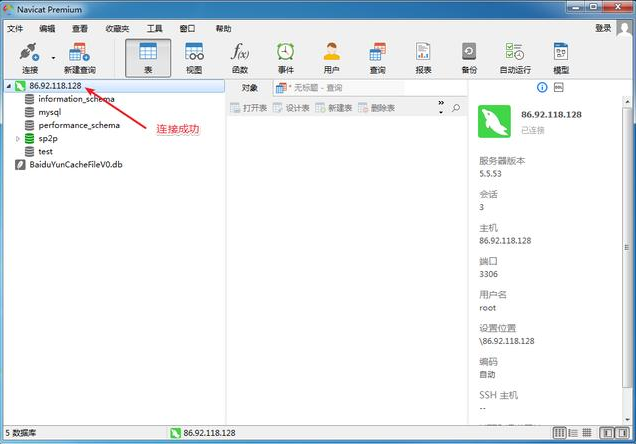The image size is (636, 444).
Task: Click the username value root
Action: (488, 308)
